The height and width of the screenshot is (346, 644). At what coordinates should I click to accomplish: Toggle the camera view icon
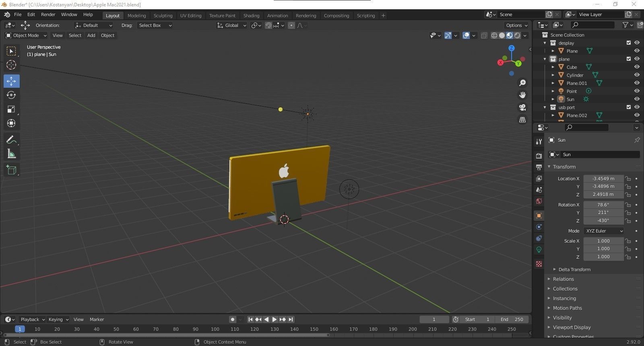[522, 107]
